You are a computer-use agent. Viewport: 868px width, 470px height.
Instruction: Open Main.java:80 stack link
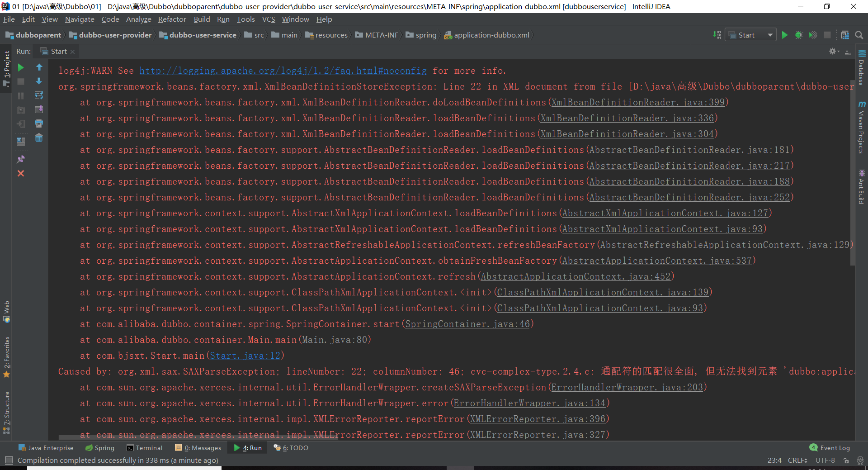(x=335, y=340)
